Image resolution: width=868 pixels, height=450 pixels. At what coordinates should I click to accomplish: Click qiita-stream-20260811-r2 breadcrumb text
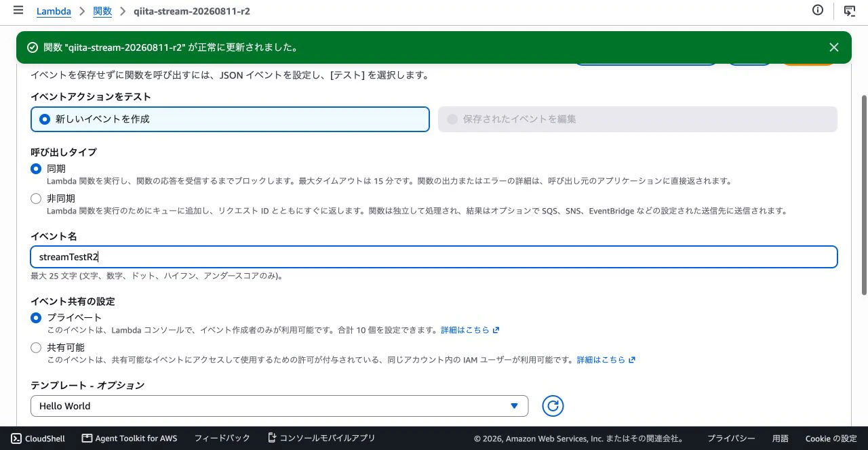[x=193, y=12]
